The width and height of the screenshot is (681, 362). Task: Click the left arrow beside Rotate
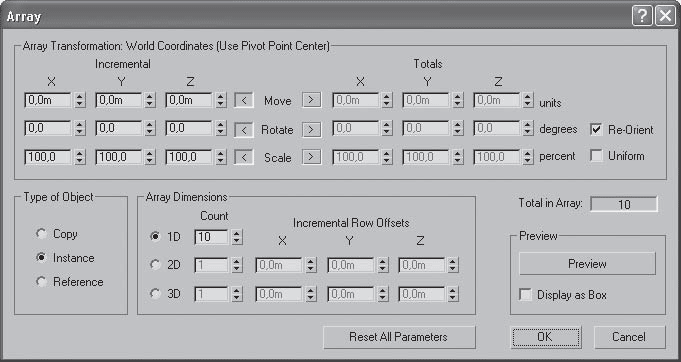244,129
